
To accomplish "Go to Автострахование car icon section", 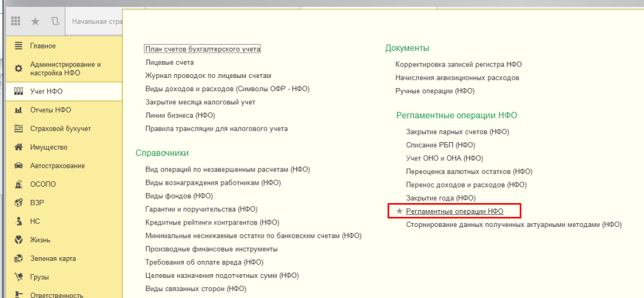I will pos(18,165).
